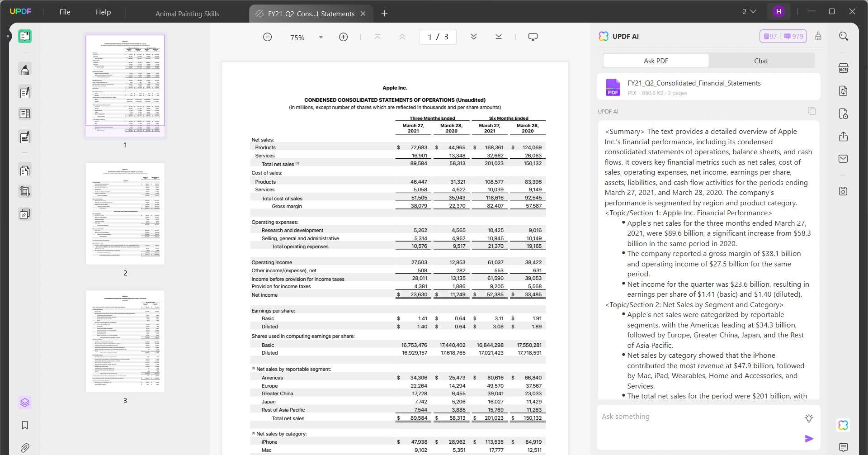Image resolution: width=868 pixels, height=455 pixels.
Task: Save the file as other format
Action: pos(844,191)
